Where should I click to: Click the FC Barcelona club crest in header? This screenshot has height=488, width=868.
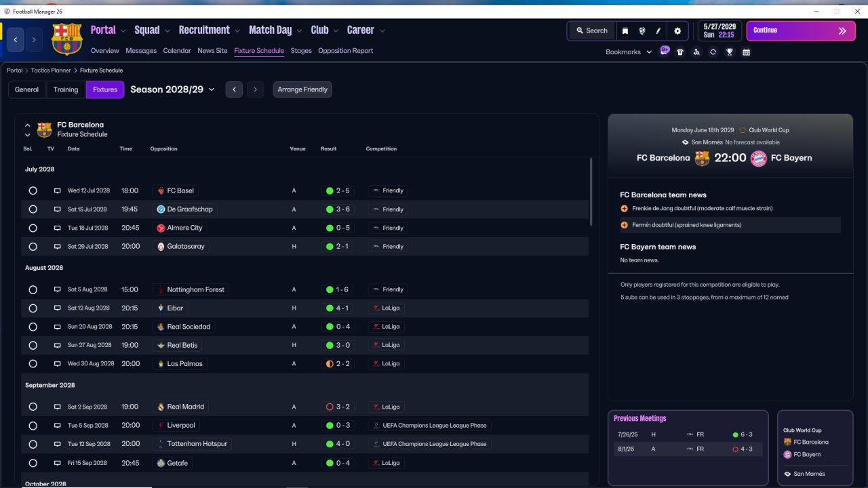click(x=66, y=39)
